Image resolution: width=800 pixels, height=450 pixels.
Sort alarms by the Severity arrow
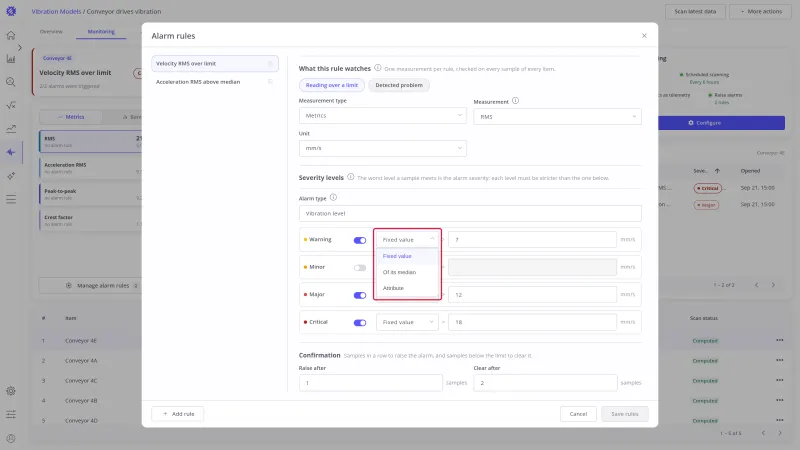point(717,171)
